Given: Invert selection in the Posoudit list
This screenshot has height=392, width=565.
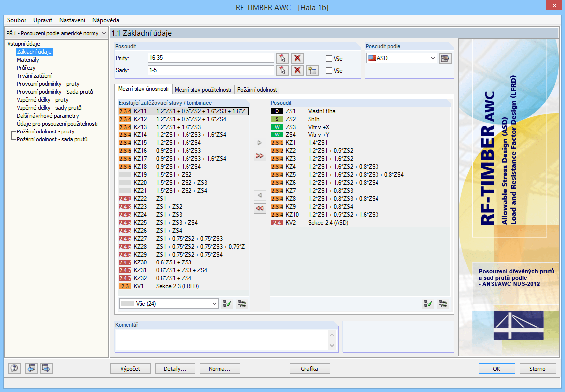Looking at the screenshot, I should pyautogui.click(x=443, y=304).
